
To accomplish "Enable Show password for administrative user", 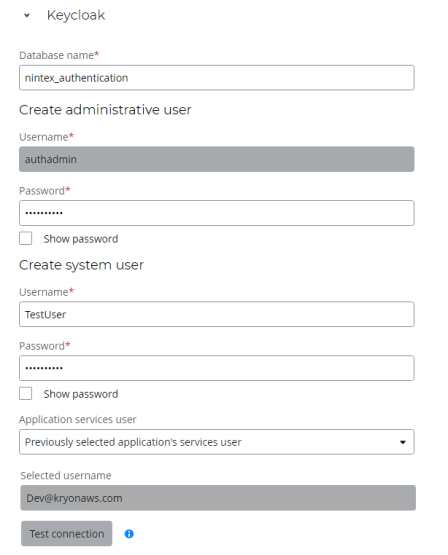I will click(x=25, y=239).
